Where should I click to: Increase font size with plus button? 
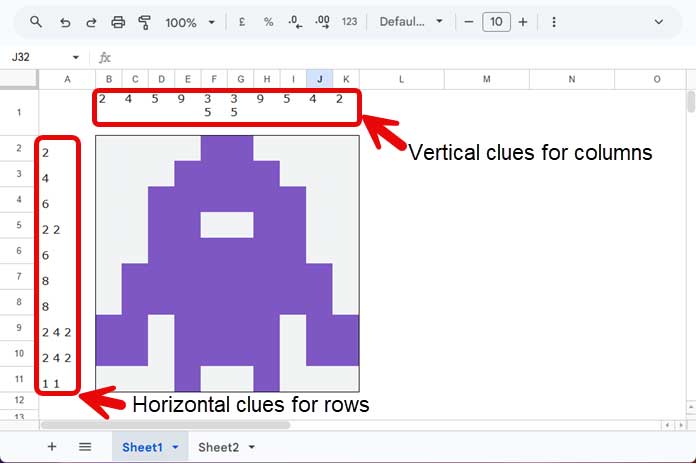click(523, 22)
